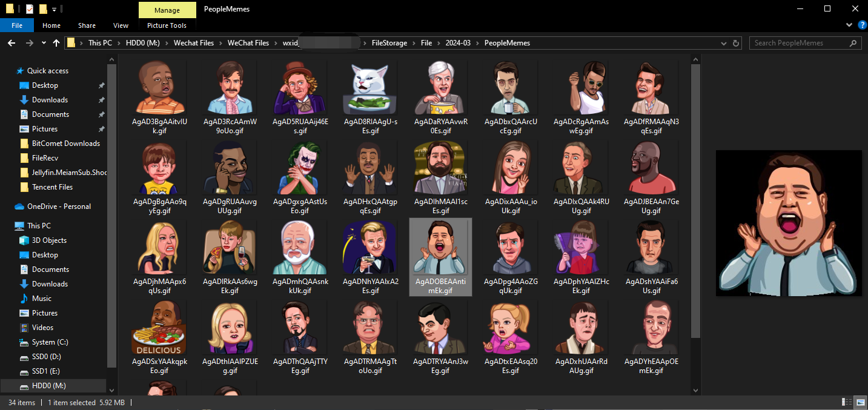Select DELICIOUS thumbnail AgADSxYAAkqpkEo.gif
This screenshot has width=868, height=410.
point(159,337)
